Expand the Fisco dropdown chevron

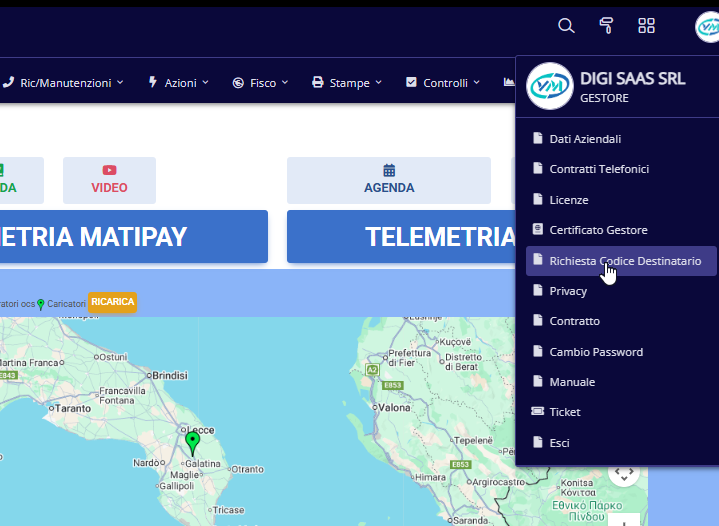tap(285, 83)
